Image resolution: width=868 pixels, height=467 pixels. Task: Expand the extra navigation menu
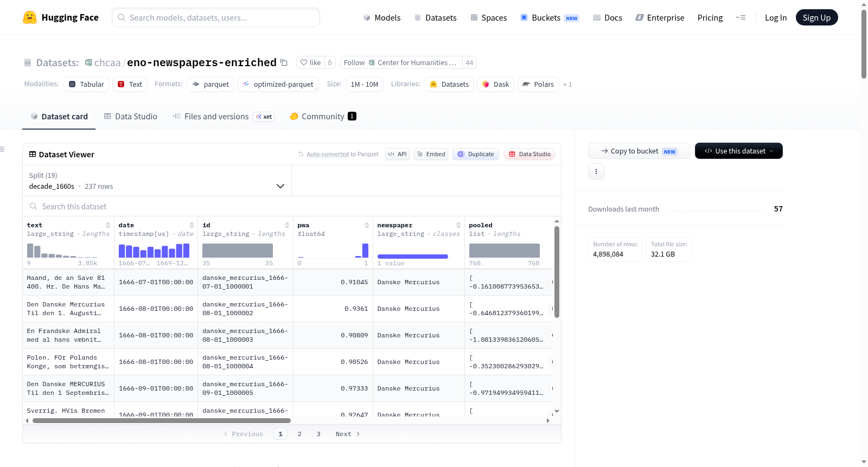[741, 17]
